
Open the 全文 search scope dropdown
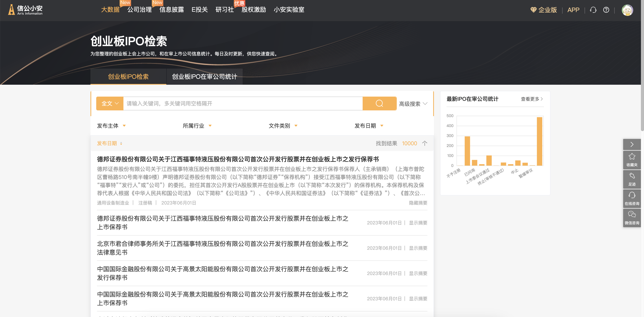[x=110, y=103]
